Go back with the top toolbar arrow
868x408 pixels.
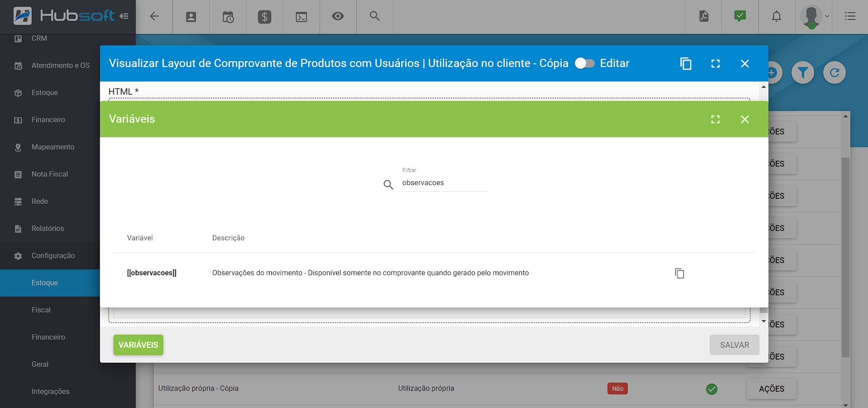[154, 16]
